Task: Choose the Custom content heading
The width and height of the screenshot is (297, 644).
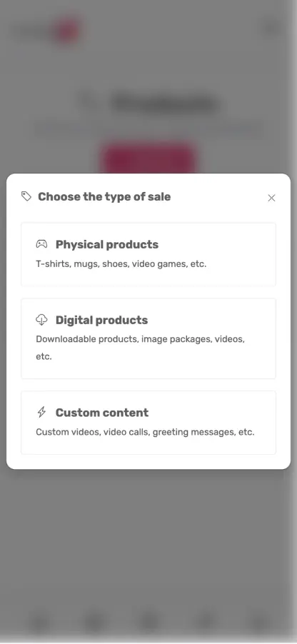Action: tap(102, 413)
